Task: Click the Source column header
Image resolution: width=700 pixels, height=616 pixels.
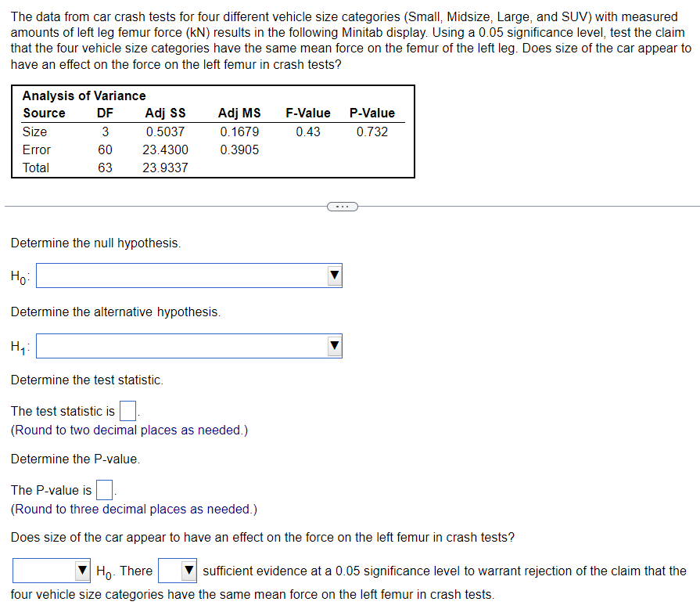Action: pyautogui.click(x=45, y=113)
